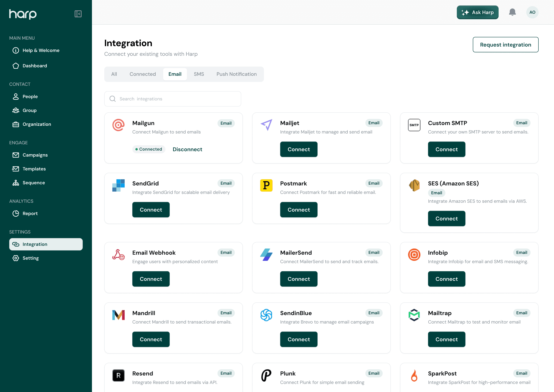Click the Mailtrap logo icon

click(414, 315)
